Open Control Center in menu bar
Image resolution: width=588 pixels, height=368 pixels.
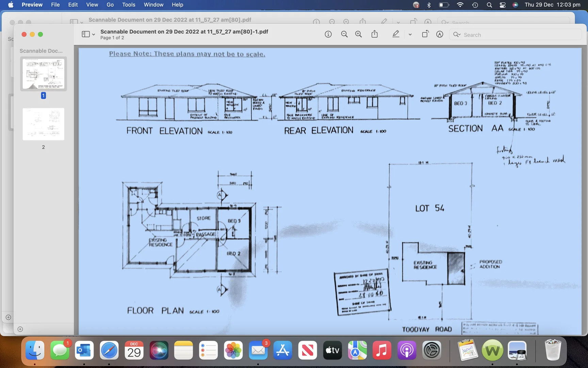(x=502, y=5)
